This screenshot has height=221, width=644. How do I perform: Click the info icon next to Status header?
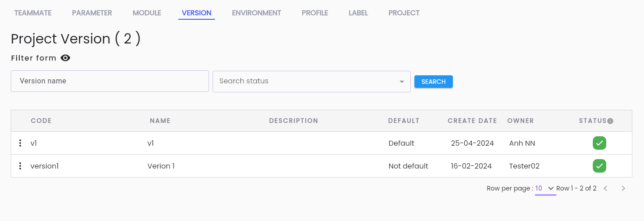610,121
